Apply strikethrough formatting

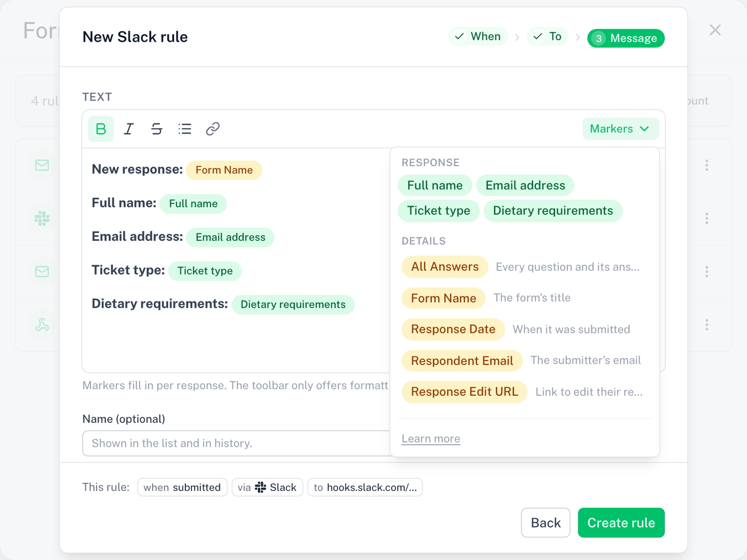click(x=157, y=129)
